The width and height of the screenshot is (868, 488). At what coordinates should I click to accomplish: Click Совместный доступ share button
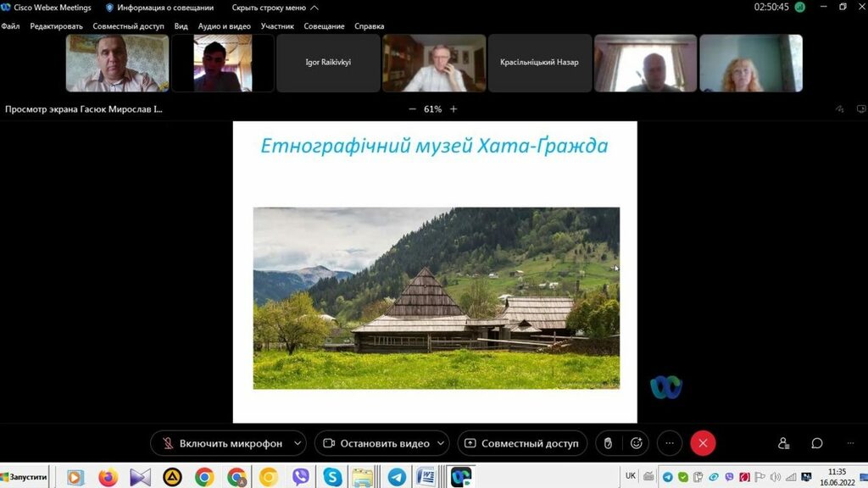pos(522,443)
